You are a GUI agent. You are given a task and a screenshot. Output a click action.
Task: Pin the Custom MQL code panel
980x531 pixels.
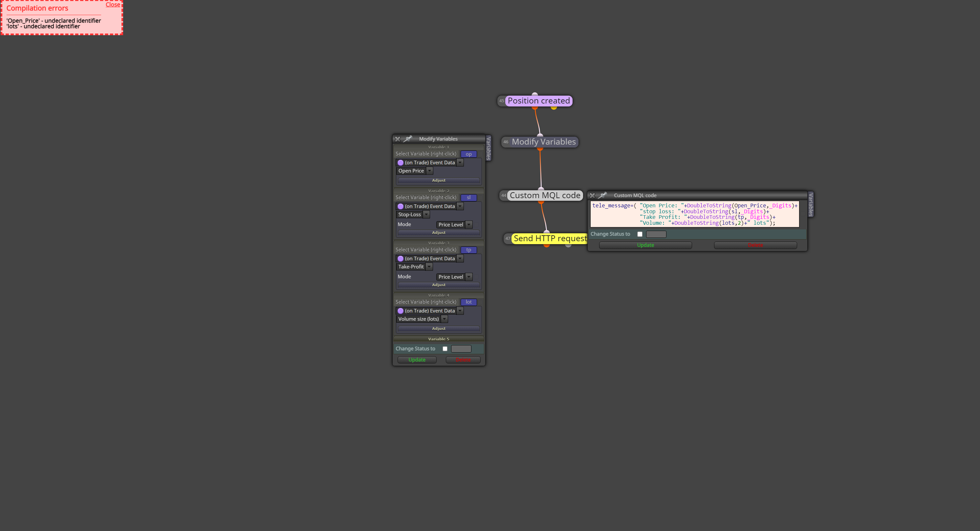(x=602, y=195)
